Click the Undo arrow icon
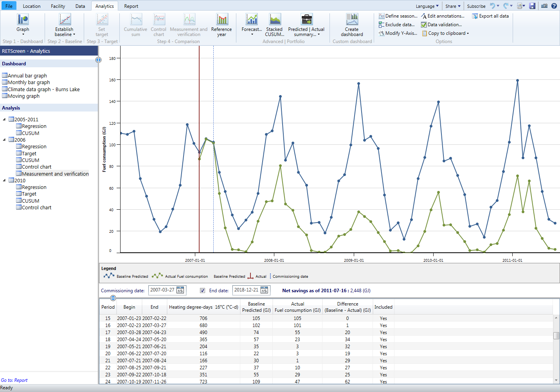The image size is (560, 392). click(492, 6)
